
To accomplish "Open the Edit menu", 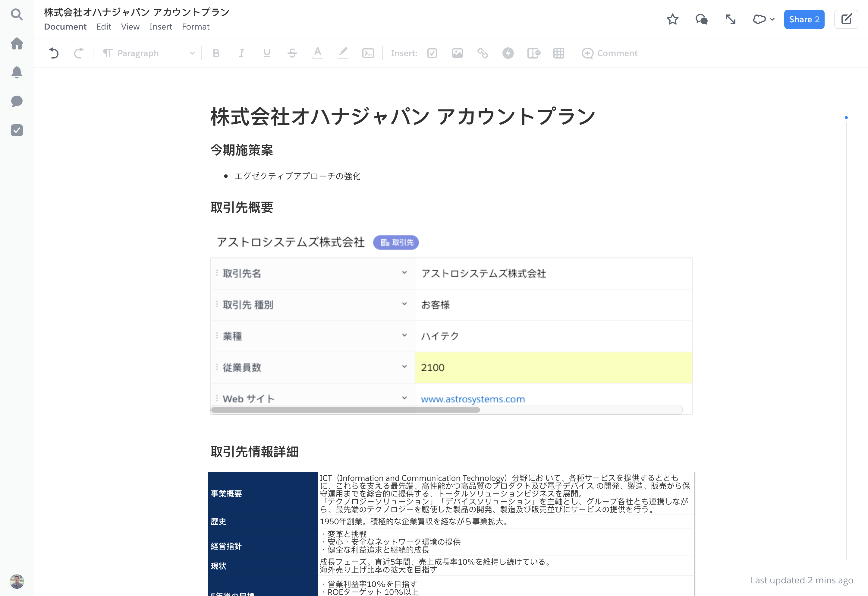I will coord(103,27).
